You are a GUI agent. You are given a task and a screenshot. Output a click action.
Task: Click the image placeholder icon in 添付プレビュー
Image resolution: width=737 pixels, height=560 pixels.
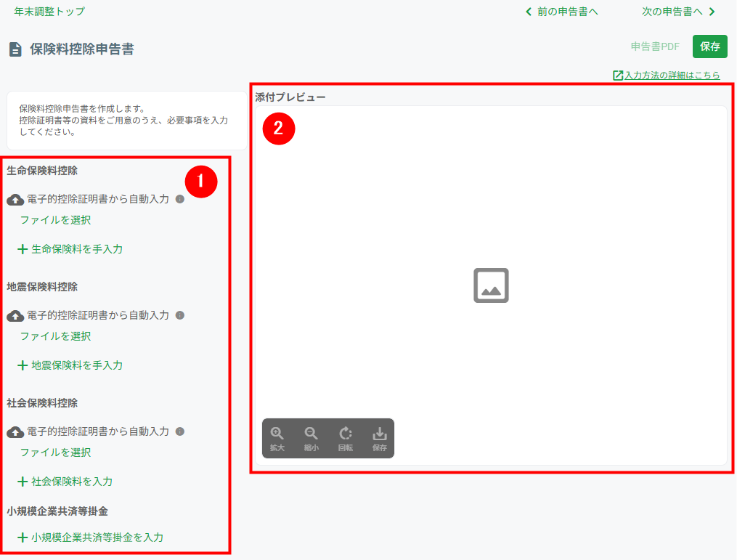(x=492, y=286)
